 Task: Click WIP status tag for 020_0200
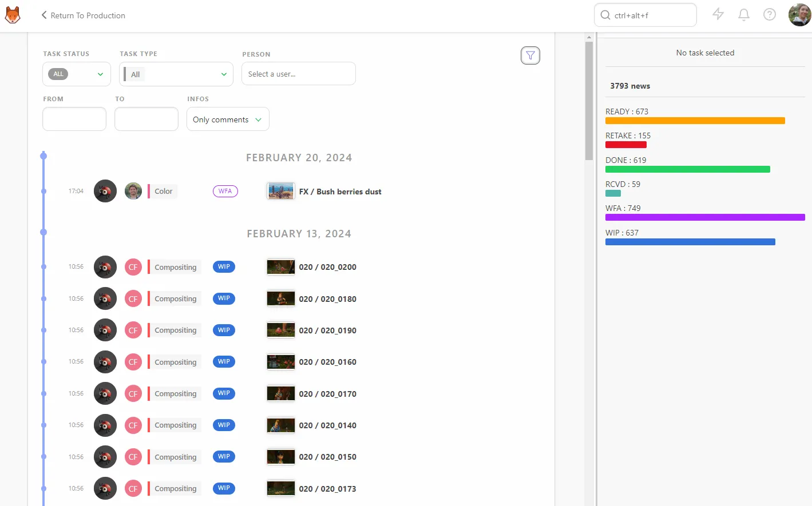(224, 267)
